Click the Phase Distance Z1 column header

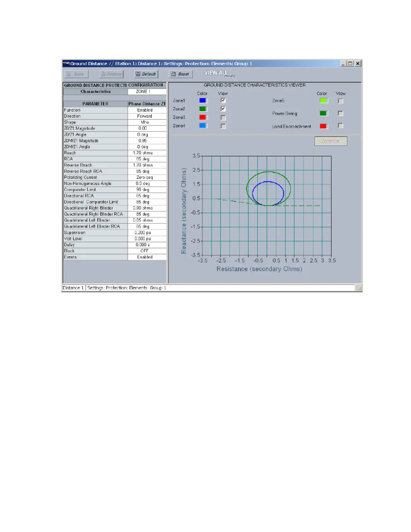147,104
